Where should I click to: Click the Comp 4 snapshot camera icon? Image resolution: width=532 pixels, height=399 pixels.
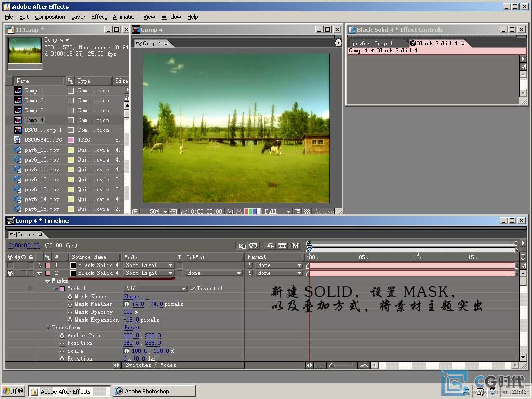click(230, 211)
